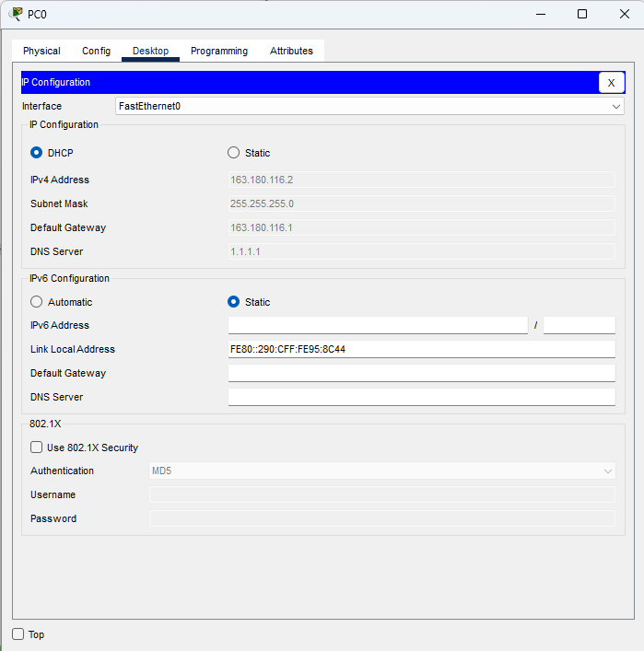Select the DHCP radio button

(36, 153)
